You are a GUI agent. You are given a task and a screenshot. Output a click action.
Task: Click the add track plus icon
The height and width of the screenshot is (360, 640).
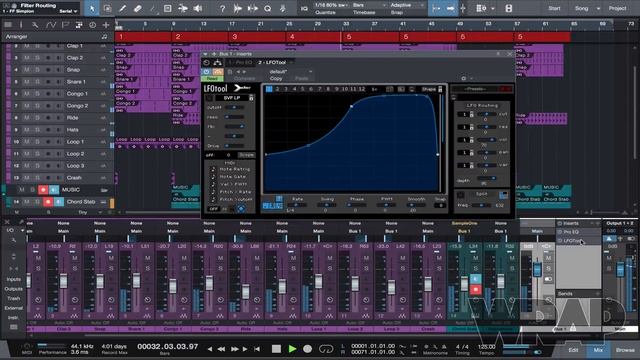(x=106, y=25)
